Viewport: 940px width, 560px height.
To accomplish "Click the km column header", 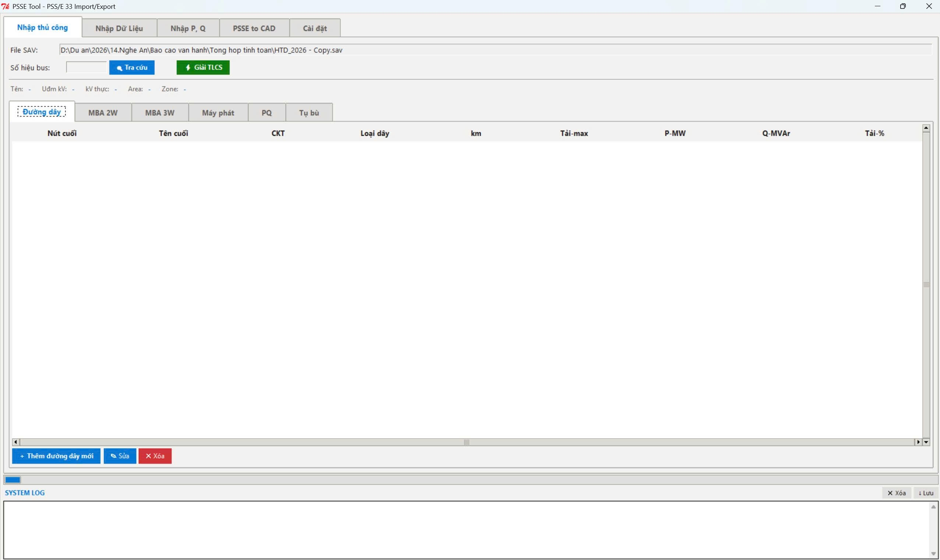I will tap(476, 133).
